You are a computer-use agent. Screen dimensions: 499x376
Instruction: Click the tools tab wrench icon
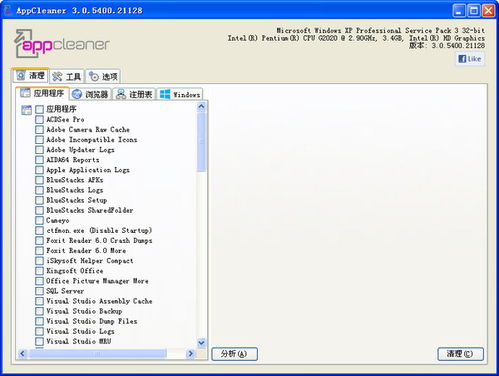pyautogui.click(x=57, y=77)
